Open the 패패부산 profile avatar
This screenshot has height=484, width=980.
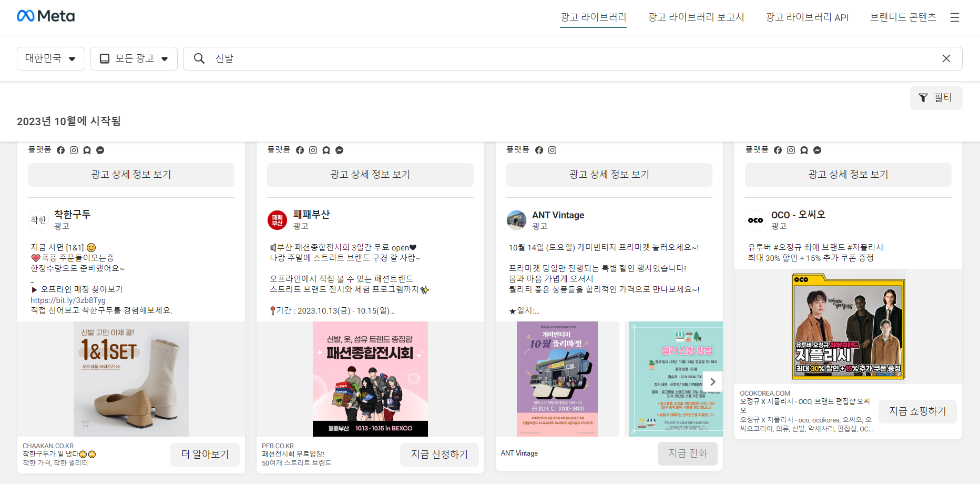277,220
